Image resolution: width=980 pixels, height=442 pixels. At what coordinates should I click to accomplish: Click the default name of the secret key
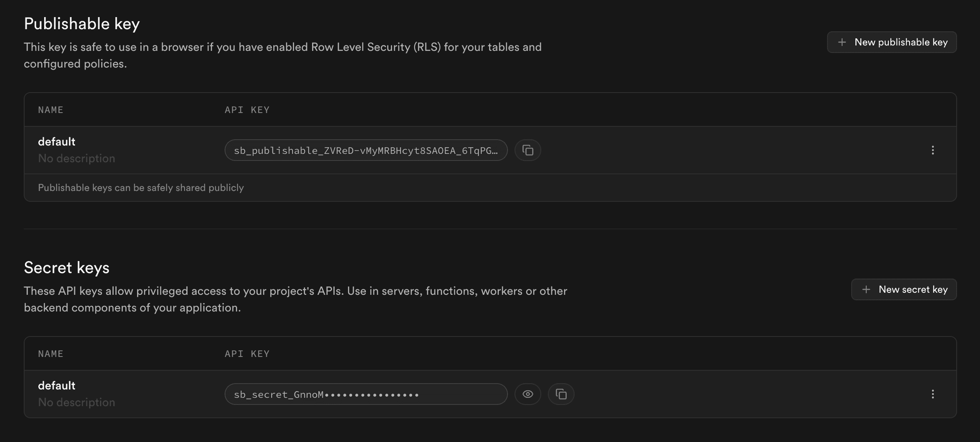pyautogui.click(x=56, y=385)
